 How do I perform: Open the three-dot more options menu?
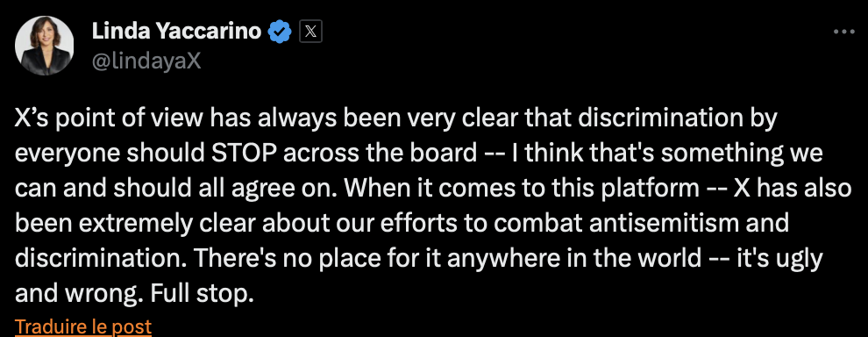tap(843, 32)
